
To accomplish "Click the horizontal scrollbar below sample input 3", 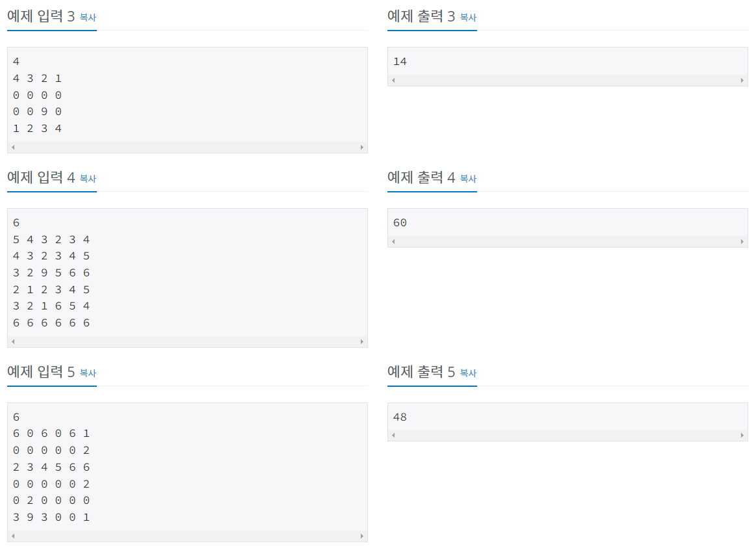I will [187, 147].
